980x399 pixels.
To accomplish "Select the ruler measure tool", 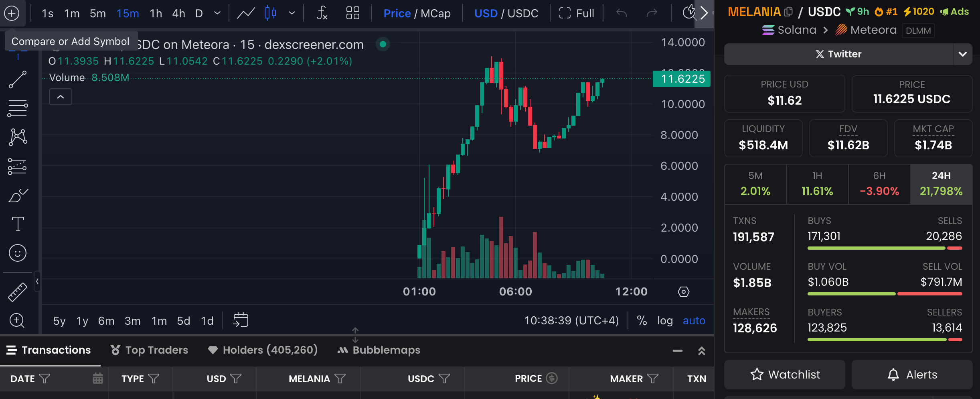I will tap(18, 292).
